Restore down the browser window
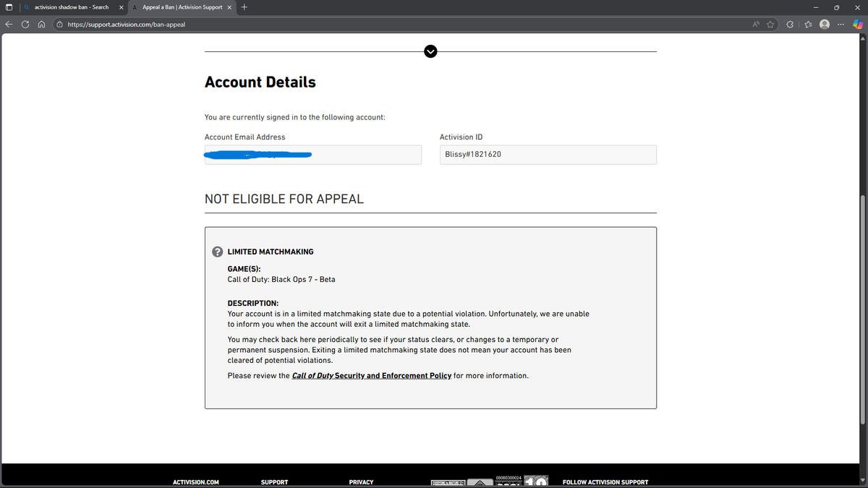This screenshot has width=868, height=488. tap(838, 7)
